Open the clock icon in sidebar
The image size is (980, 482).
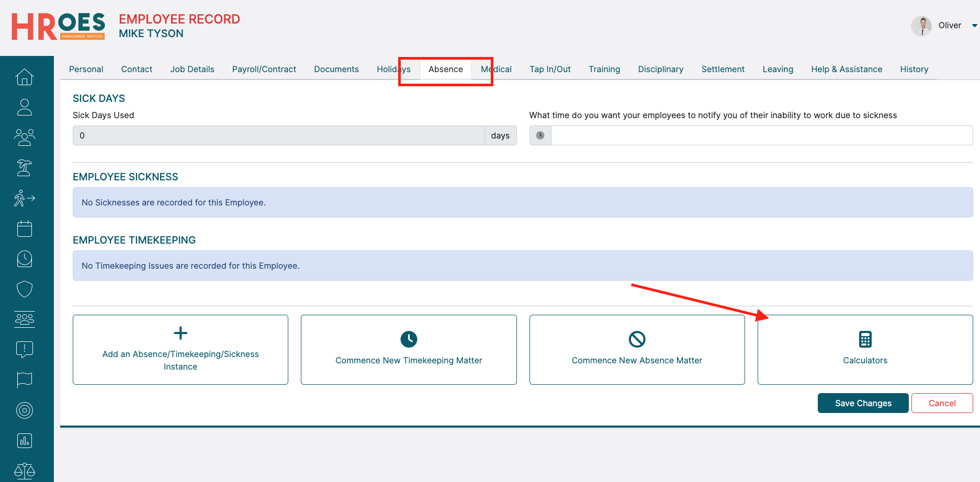pyautogui.click(x=25, y=259)
